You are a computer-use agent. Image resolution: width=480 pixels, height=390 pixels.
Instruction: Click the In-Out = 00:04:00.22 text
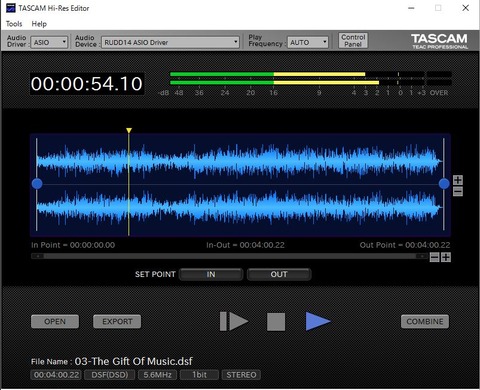coord(245,245)
